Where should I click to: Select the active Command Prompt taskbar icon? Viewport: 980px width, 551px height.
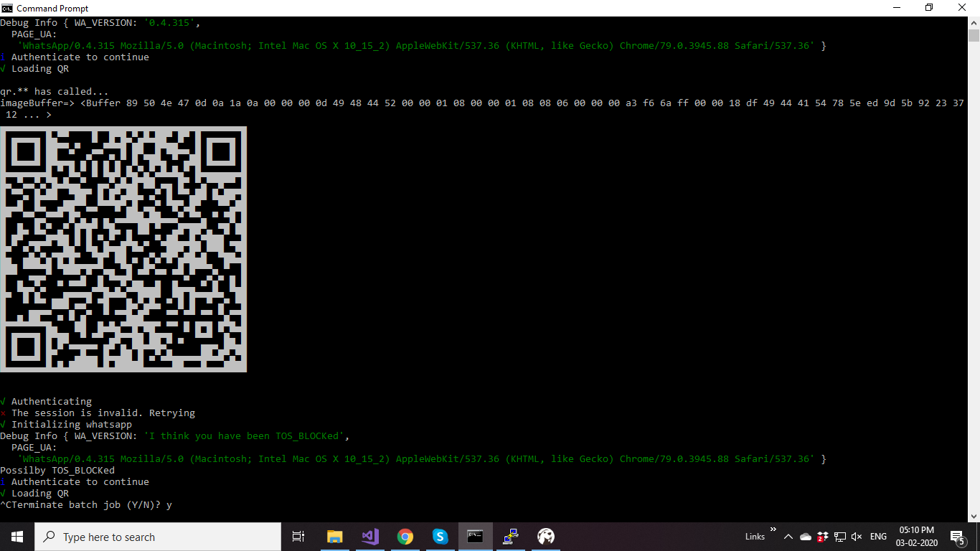(x=476, y=536)
